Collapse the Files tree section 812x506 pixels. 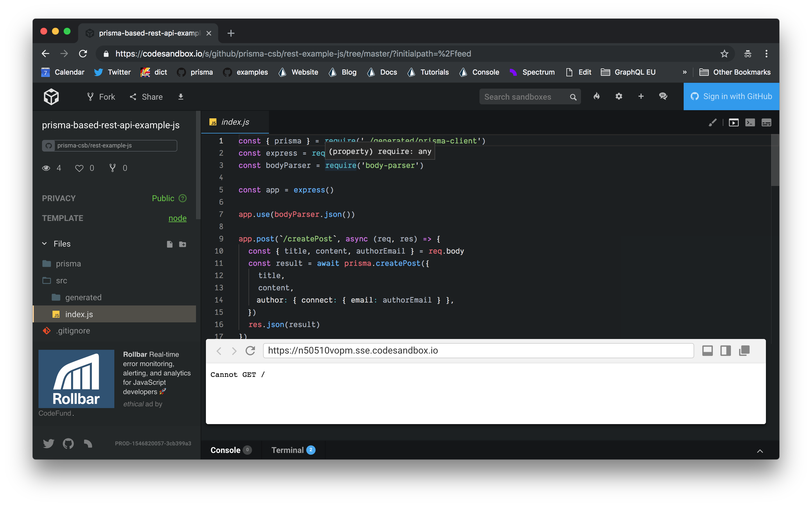pyautogui.click(x=45, y=243)
